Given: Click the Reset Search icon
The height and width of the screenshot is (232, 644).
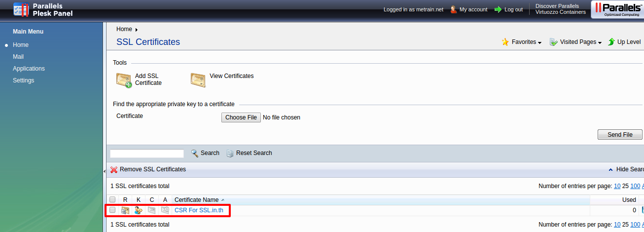Looking at the screenshot, I should point(230,153).
